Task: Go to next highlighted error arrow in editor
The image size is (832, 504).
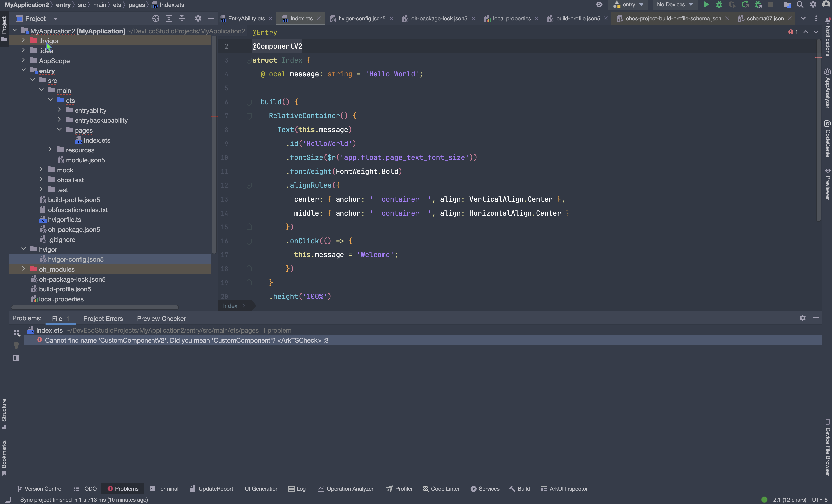Action: [x=816, y=32]
